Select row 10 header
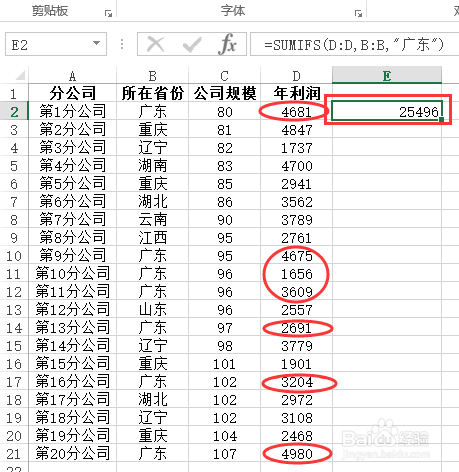 [x=14, y=255]
